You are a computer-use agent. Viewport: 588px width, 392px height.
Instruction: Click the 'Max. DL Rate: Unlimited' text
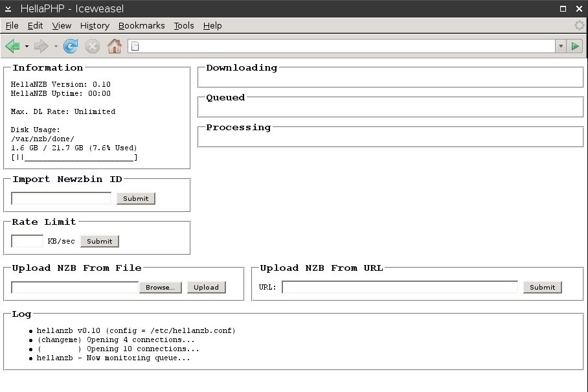63,111
